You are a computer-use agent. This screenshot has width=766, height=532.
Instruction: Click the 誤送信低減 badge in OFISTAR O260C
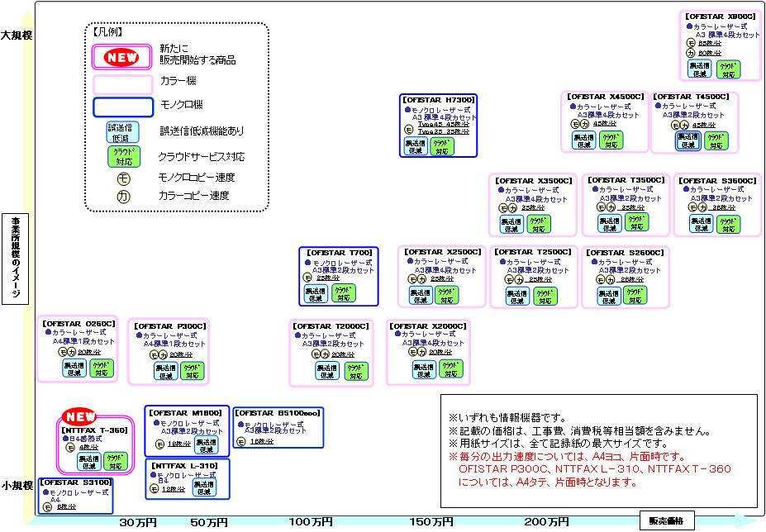coord(74,368)
